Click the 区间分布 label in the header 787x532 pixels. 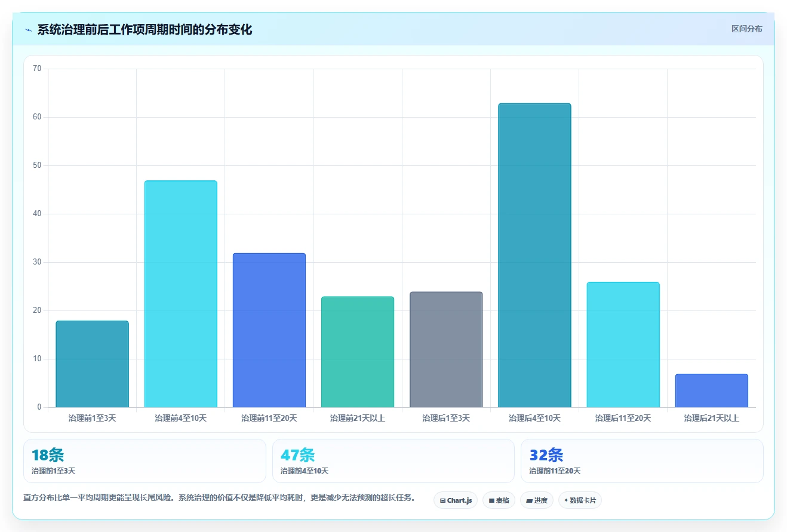click(747, 29)
